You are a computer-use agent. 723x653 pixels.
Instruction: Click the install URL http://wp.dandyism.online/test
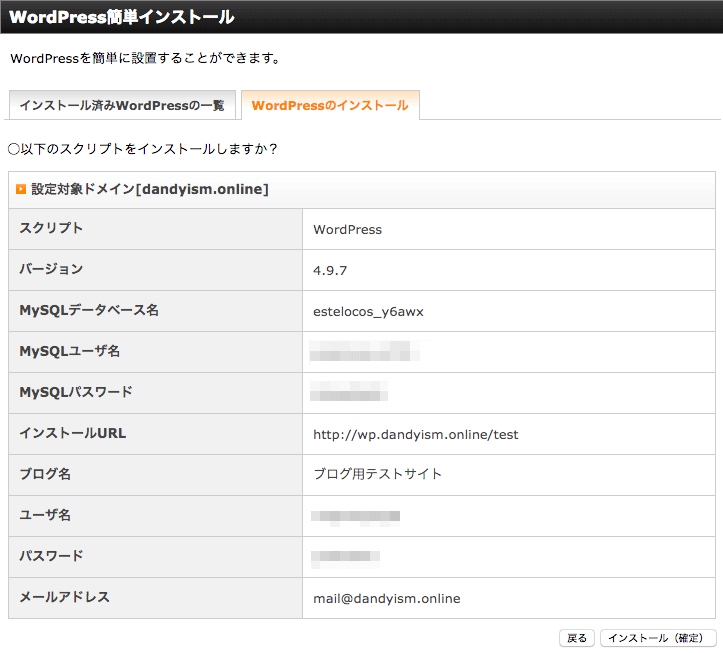pos(415,434)
